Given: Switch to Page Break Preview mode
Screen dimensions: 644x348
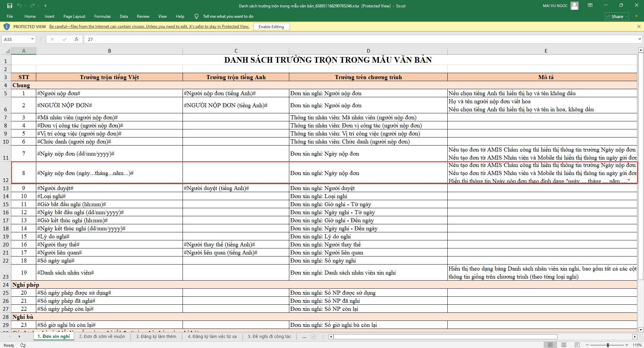Looking at the screenshot, I should (577, 345).
